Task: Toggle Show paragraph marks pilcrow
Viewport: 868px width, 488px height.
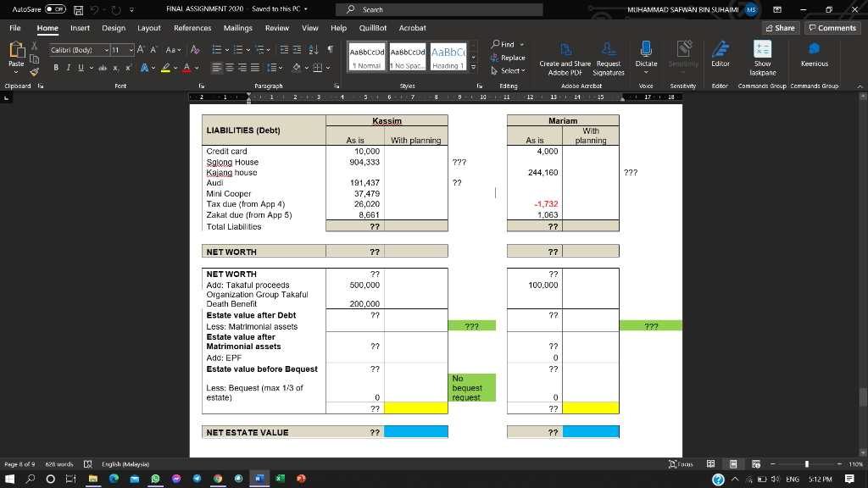Action: 330,50
